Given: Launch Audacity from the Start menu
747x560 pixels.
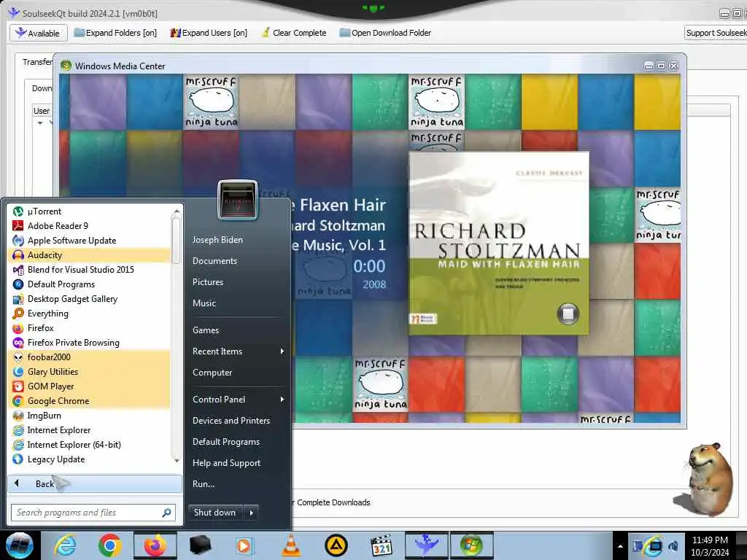Looking at the screenshot, I should (89, 254).
